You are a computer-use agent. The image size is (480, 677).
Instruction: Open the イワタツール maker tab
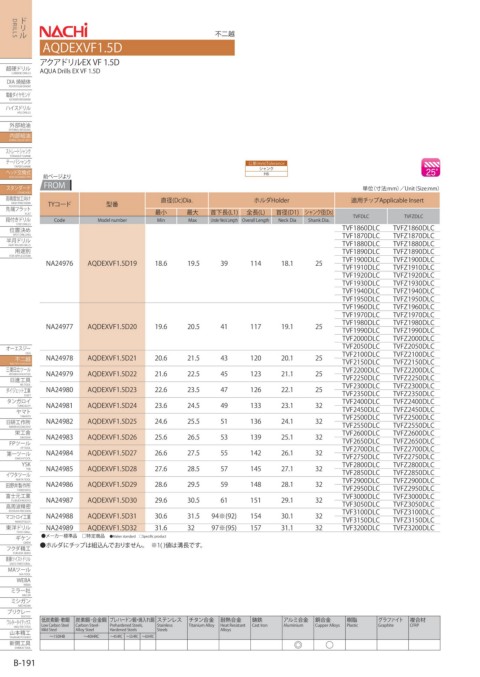tap(16, 476)
